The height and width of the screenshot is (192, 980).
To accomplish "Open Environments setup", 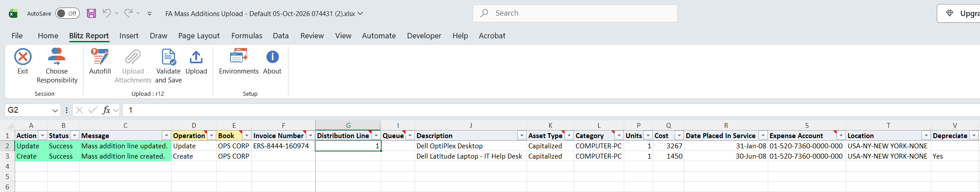I will 239,61.
